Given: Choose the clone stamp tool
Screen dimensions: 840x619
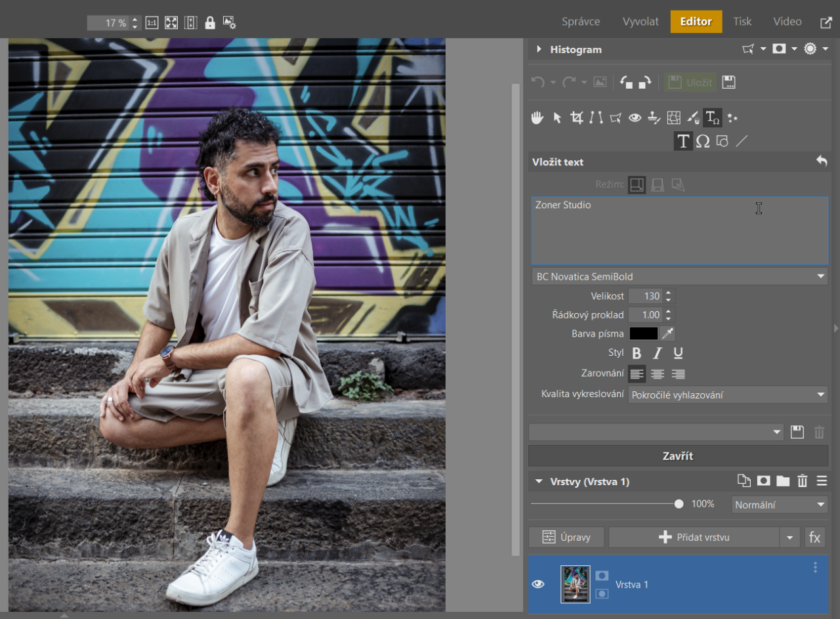Looking at the screenshot, I should [x=654, y=118].
